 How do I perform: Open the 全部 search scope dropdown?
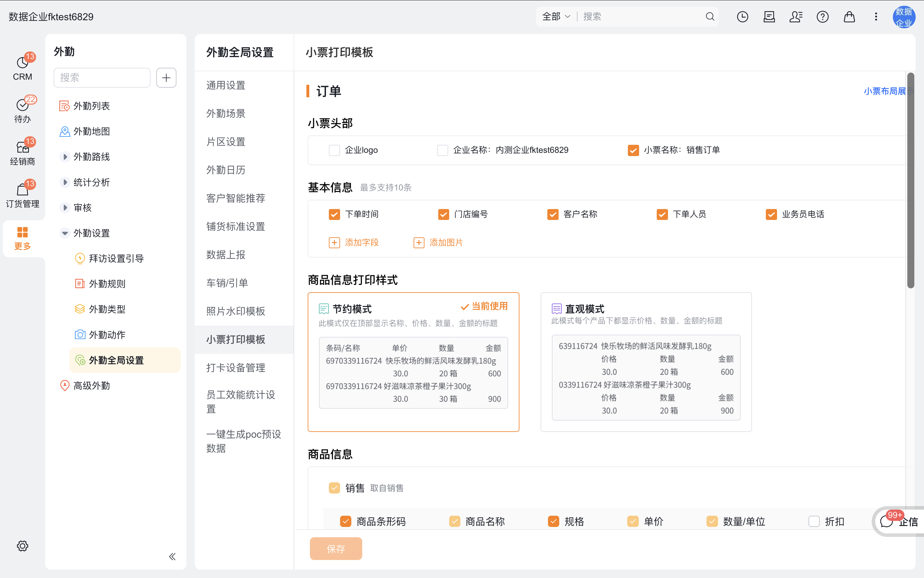click(x=556, y=16)
